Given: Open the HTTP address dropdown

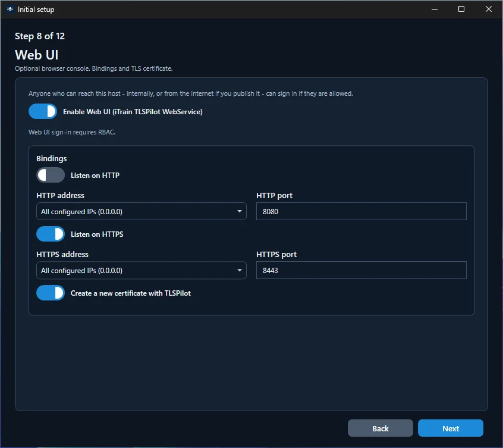Looking at the screenshot, I should point(142,211).
